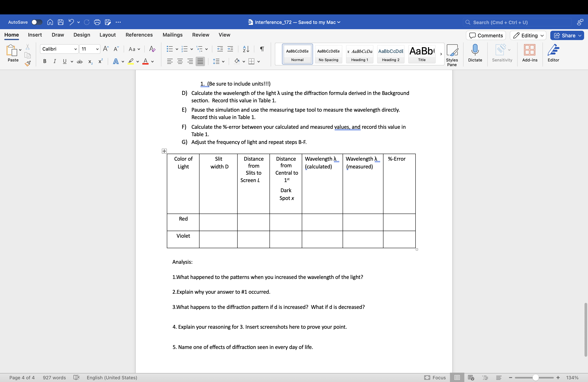Screen dimensions: 588x382
Task: Click the Format Painter brush icon
Action: click(x=28, y=63)
